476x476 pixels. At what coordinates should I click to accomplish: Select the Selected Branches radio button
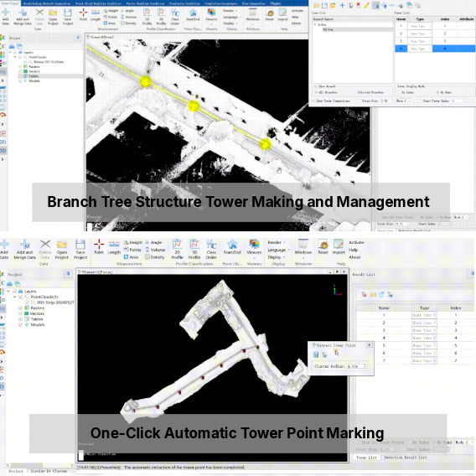tap(354, 92)
